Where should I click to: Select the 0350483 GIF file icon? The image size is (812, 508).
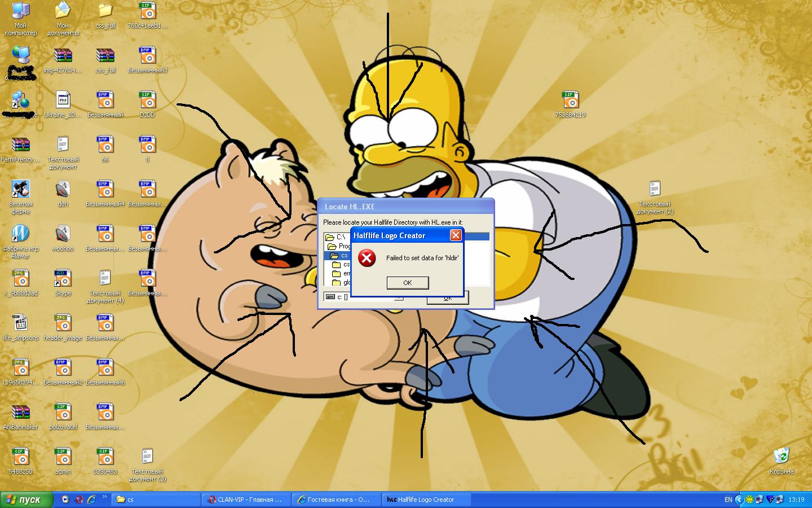pos(105,462)
